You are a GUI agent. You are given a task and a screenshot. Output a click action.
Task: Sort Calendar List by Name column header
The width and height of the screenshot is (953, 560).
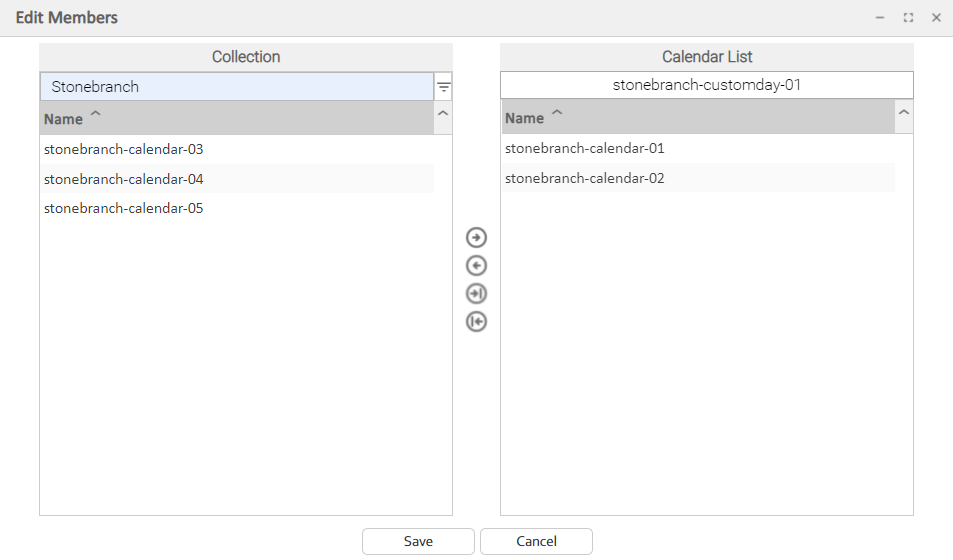(x=525, y=118)
